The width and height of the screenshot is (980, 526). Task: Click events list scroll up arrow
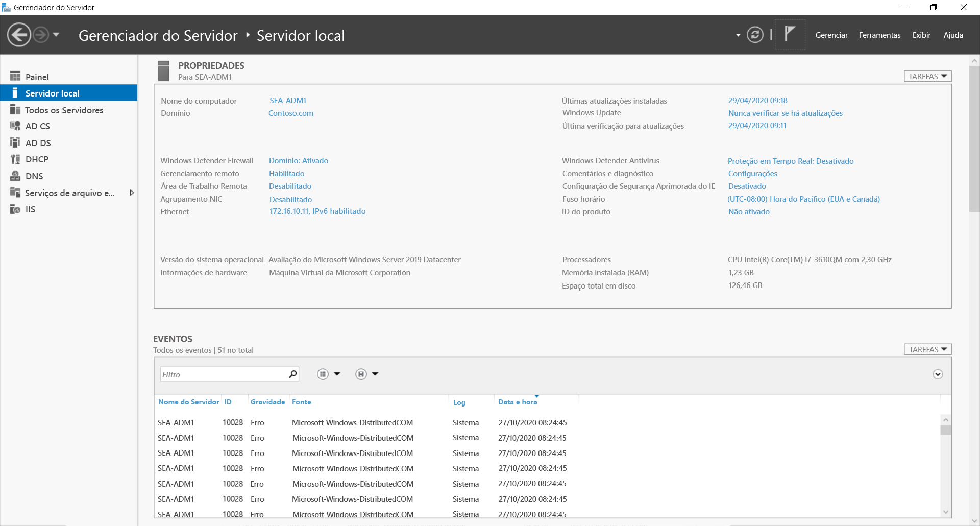coord(946,420)
